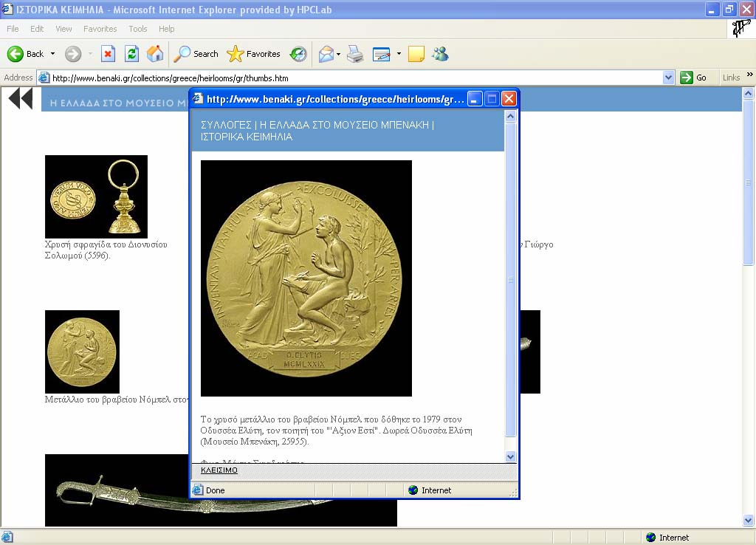
Task: Open Favorites star toolbar button
Action: [254, 53]
